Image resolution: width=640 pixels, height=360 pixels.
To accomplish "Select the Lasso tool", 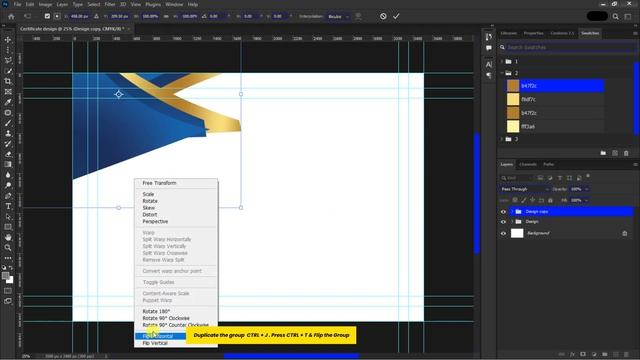I will coord(8,60).
